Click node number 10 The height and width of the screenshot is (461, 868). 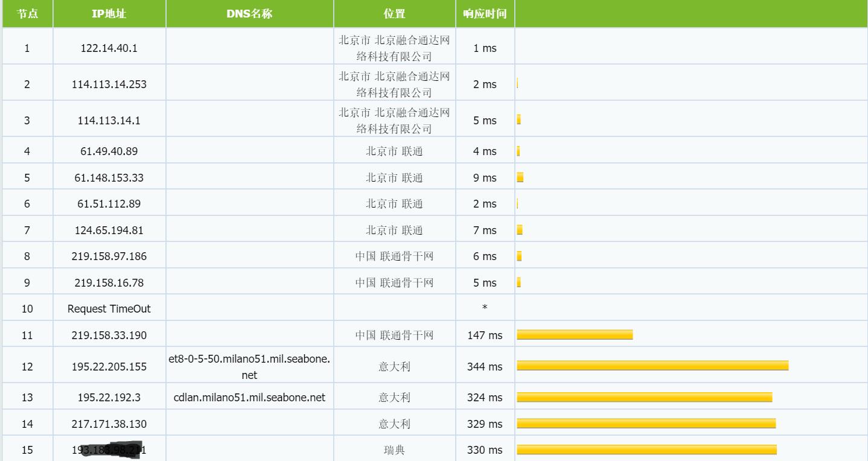27,309
